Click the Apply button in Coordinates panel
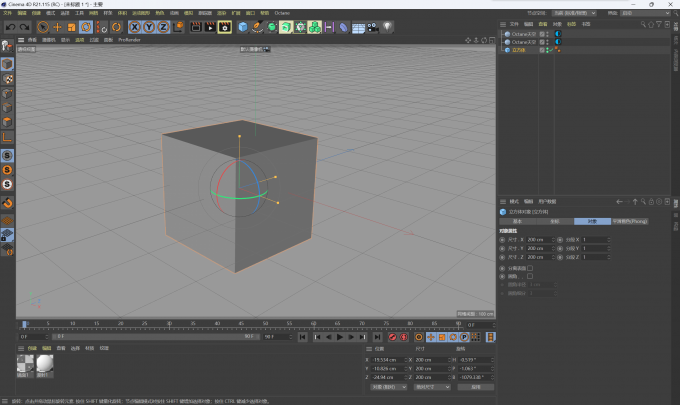 click(x=476, y=387)
